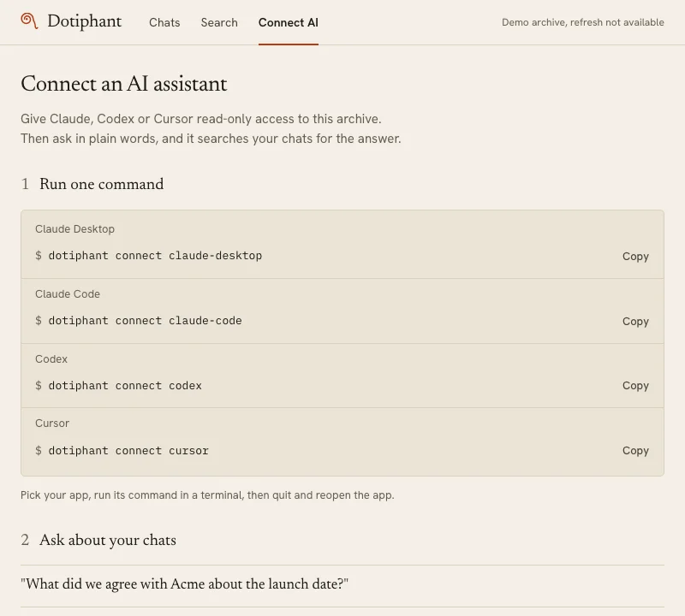This screenshot has height=616, width=685.
Task: Copy the codex connect command
Action: (x=635, y=386)
